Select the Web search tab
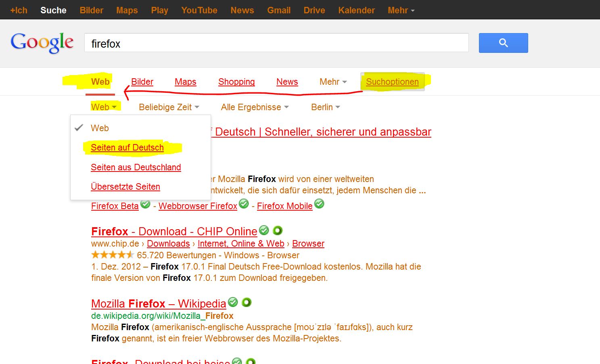The width and height of the screenshot is (600, 364). pos(100,82)
